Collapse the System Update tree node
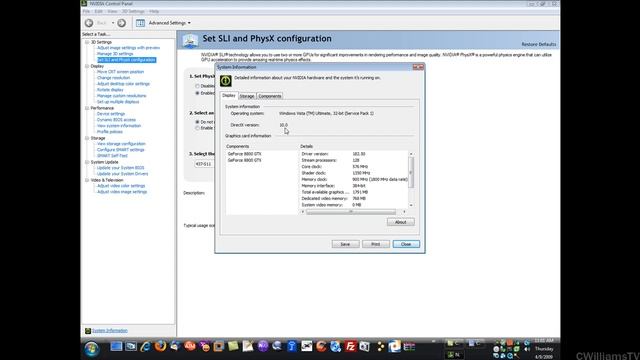The image size is (640, 360). click(x=87, y=162)
